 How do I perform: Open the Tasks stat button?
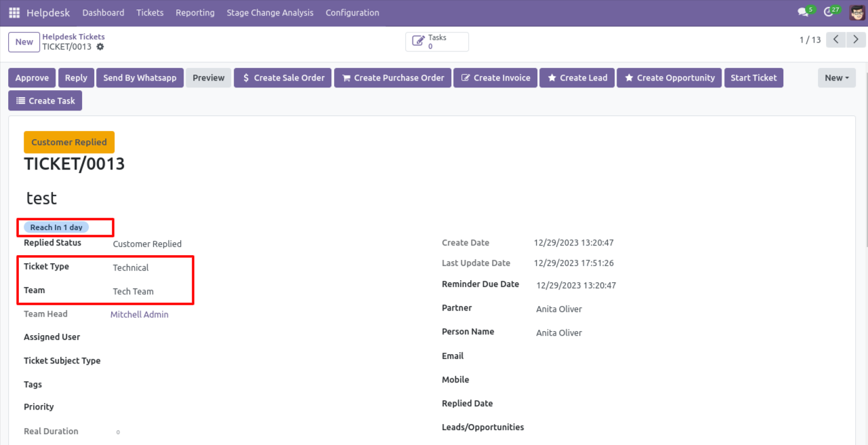pos(437,42)
